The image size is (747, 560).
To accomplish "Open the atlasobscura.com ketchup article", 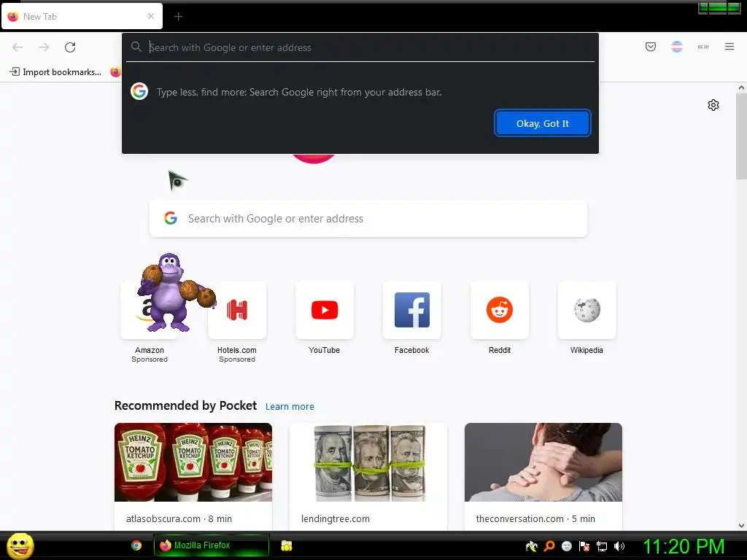I will click(193, 476).
